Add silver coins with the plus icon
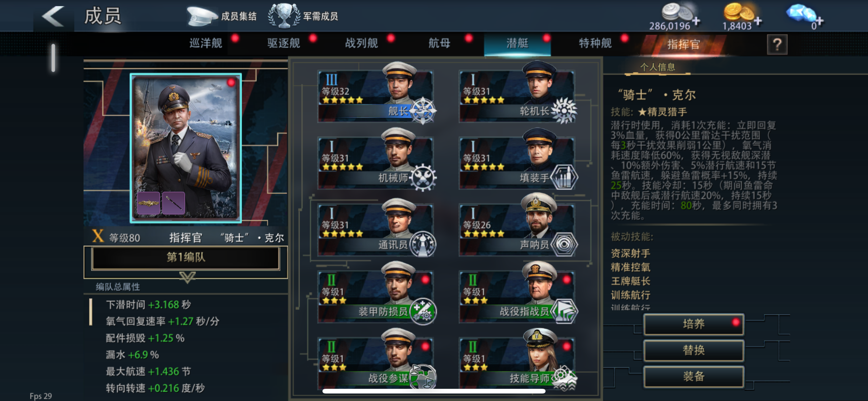868x401 pixels. 696,21
